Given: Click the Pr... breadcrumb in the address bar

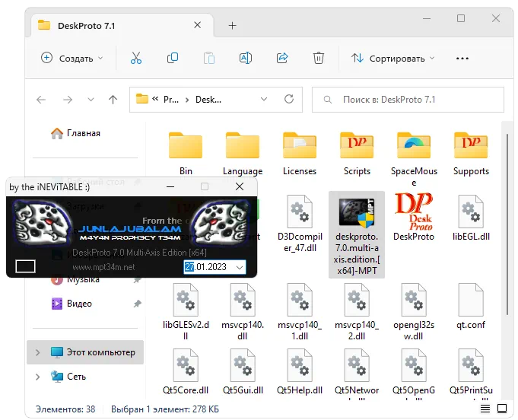Looking at the screenshot, I should click(x=171, y=100).
